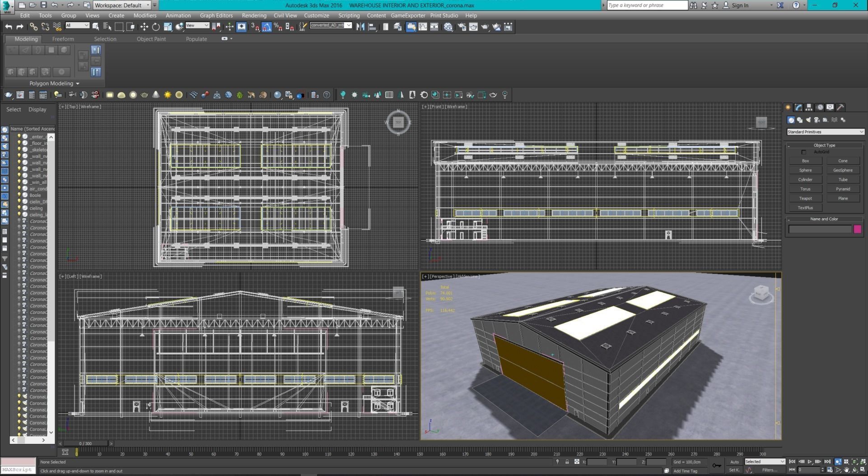Open the Graph Editors menu

[x=216, y=15]
